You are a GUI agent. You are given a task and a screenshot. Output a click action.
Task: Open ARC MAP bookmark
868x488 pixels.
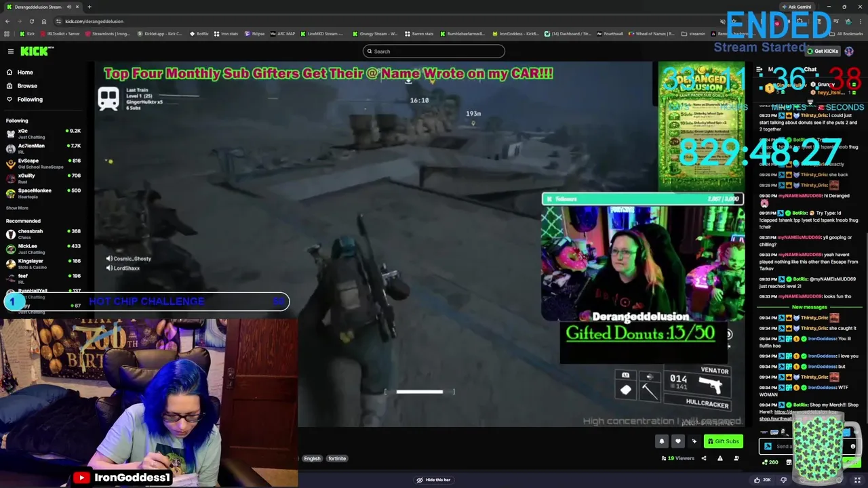pyautogui.click(x=283, y=33)
